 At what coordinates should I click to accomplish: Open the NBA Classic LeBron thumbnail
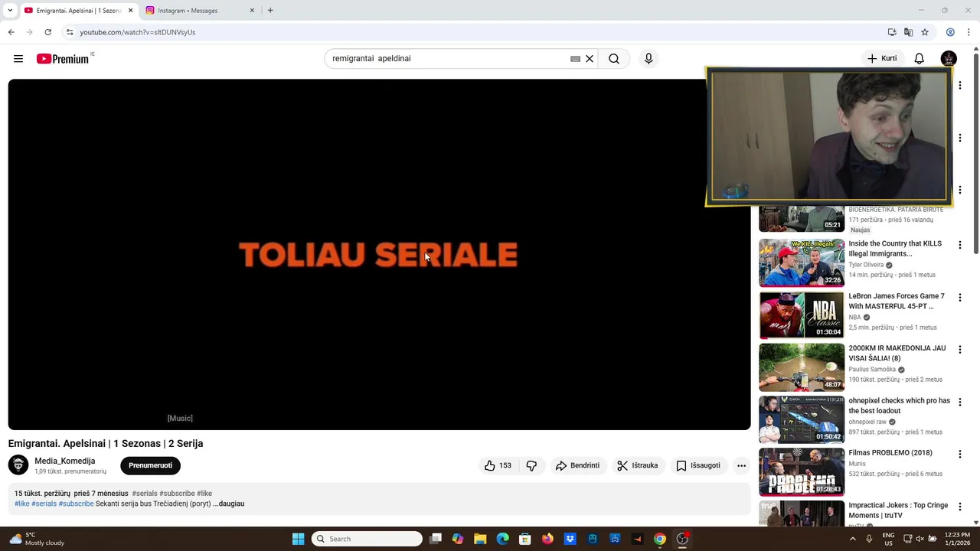(x=802, y=315)
